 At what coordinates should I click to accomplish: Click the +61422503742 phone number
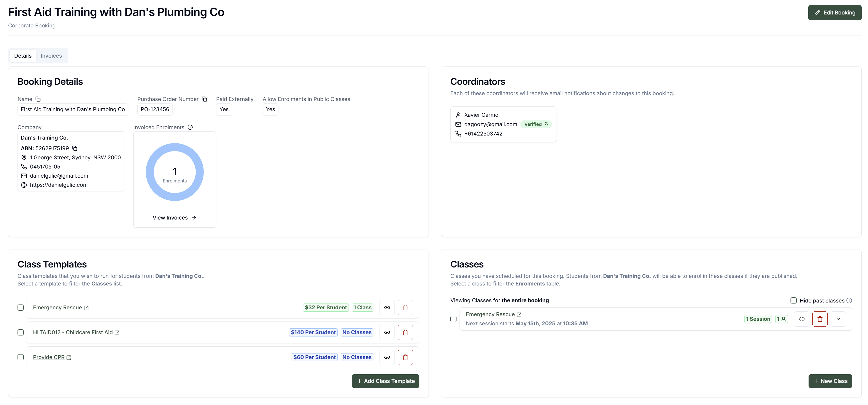pos(483,134)
